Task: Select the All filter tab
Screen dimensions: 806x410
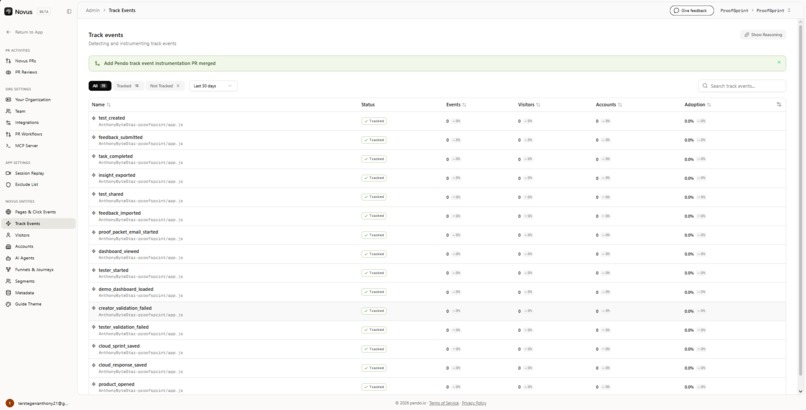Action: [100, 86]
